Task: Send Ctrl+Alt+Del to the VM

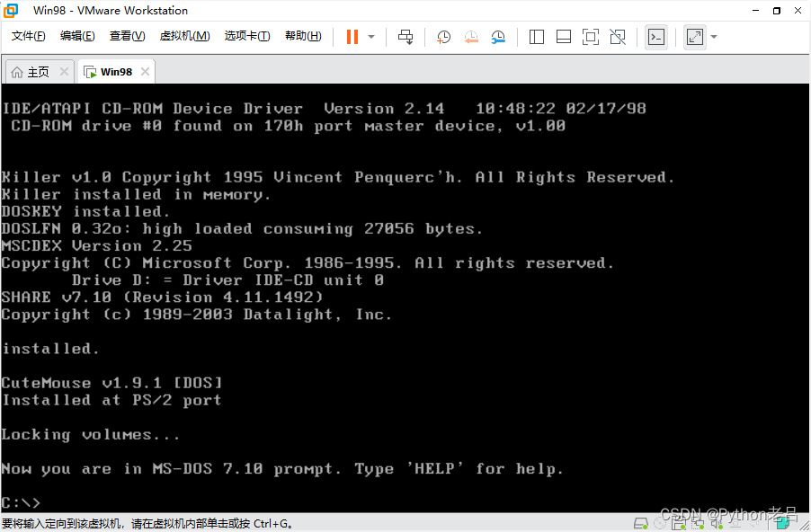Action: [x=405, y=37]
